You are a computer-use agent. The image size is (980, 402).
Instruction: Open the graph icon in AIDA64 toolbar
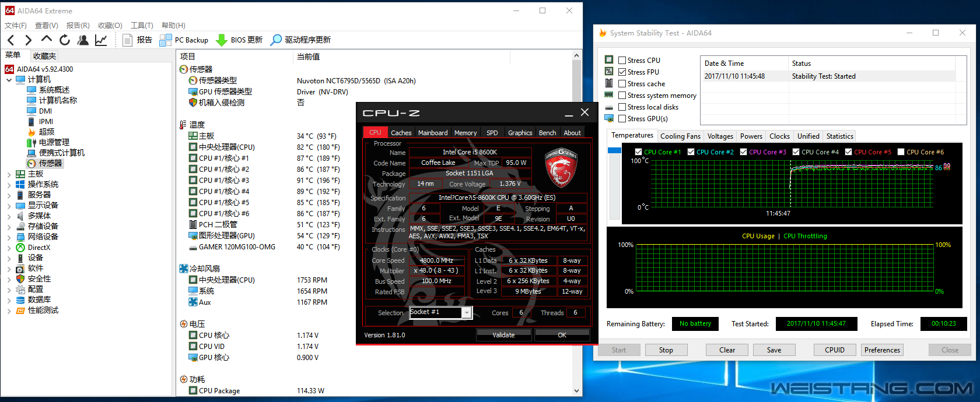[101, 40]
